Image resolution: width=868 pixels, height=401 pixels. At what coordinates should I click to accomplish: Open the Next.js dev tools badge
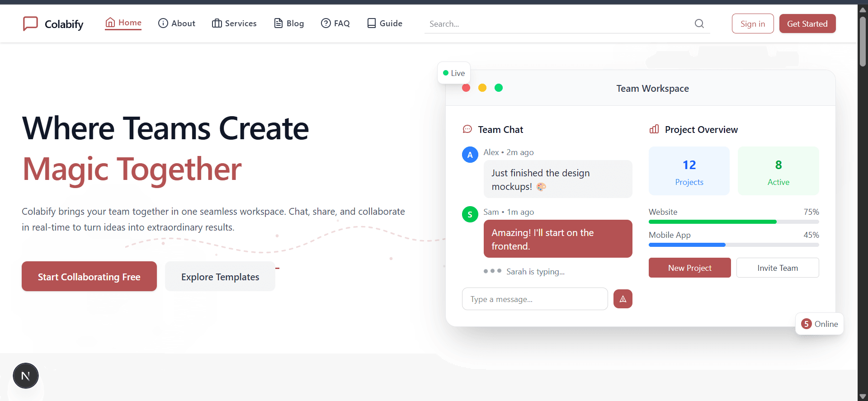click(26, 376)
